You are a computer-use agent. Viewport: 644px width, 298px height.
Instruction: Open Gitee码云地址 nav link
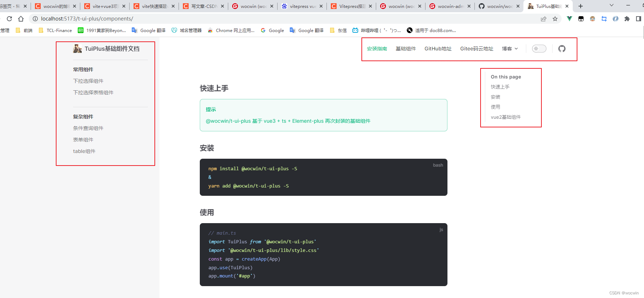(477, 49)
